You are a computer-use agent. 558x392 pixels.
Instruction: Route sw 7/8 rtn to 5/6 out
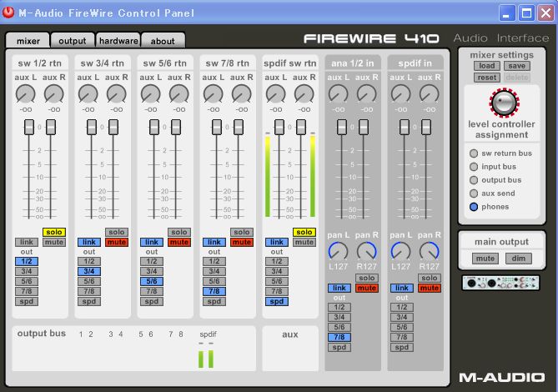pos(214,281)
